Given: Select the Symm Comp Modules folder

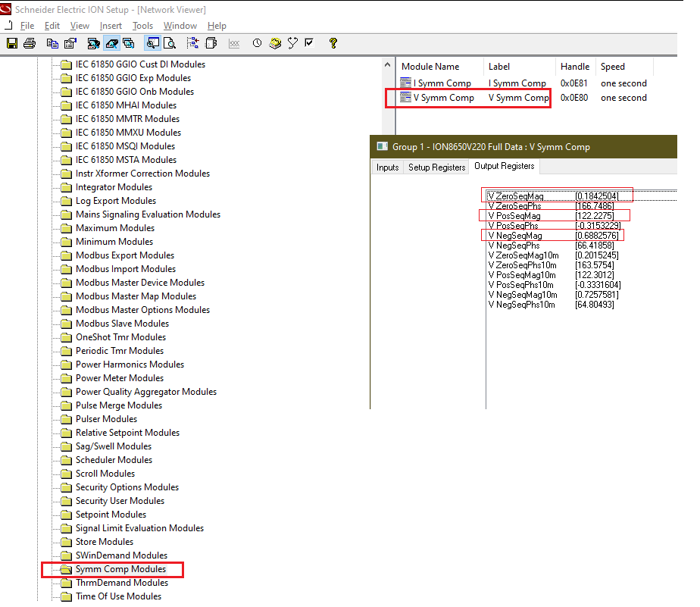Looking at the screenshot, I should (x=120, y=569).
